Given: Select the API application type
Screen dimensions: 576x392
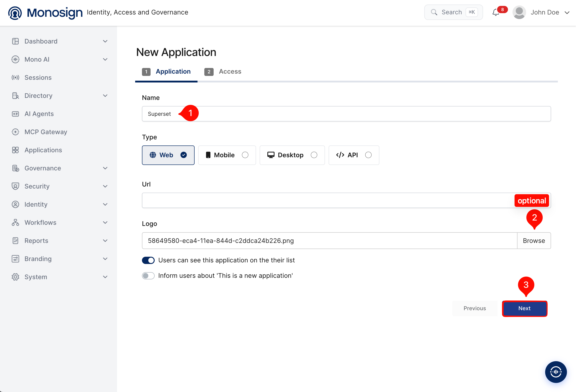Looking at the screenshot, I should point(354,155).
